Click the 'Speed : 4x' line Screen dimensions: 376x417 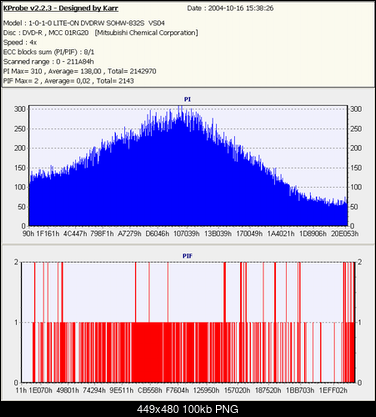pyautogui.click(x=20, y=42)
